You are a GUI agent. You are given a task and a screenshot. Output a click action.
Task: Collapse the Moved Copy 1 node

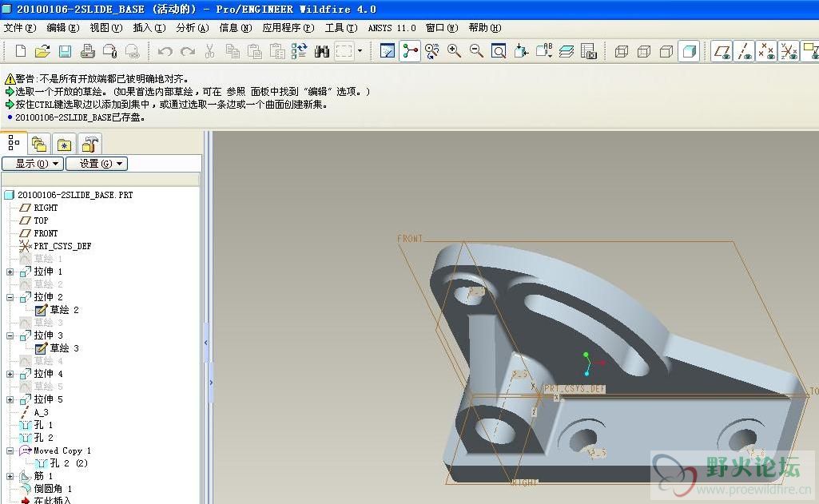[x=10, y=450]
